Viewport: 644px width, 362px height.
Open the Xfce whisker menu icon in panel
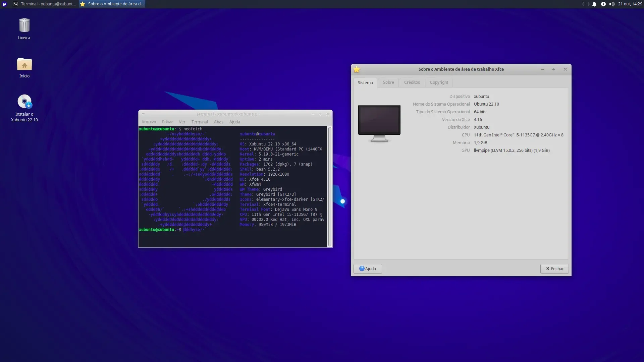click(4, 4)
